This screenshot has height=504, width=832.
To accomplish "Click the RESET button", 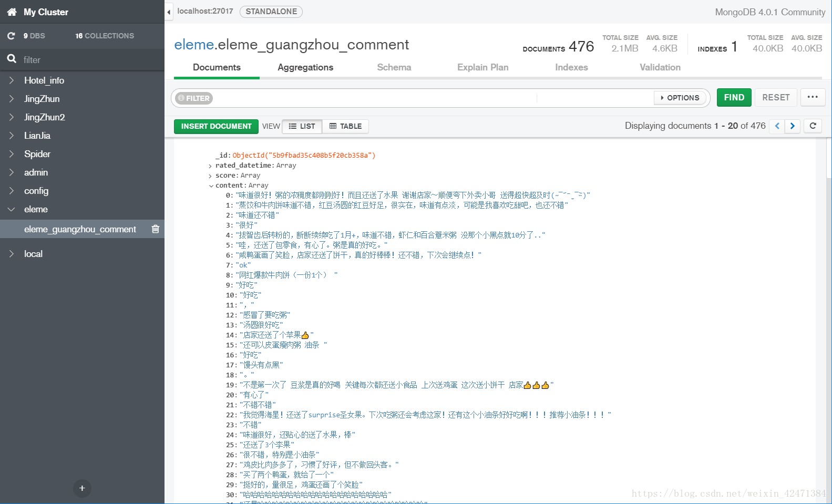I will [x=776, y=97].
